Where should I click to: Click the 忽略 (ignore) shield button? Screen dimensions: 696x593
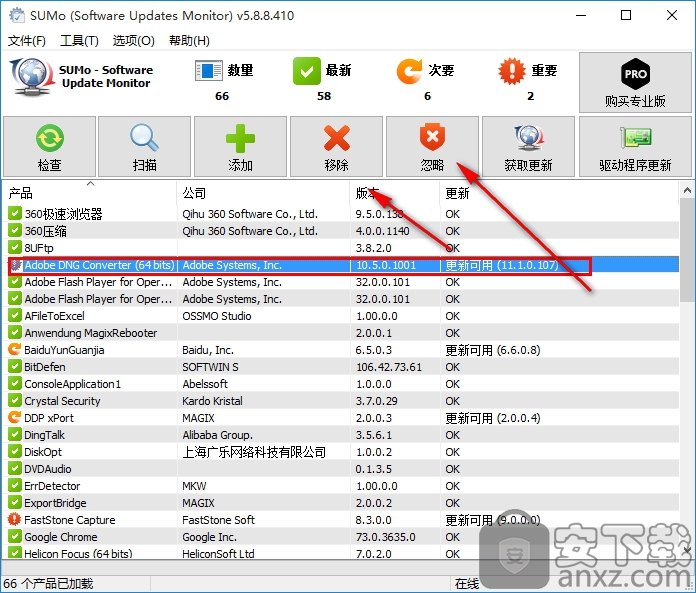click(x=432, y=146)
